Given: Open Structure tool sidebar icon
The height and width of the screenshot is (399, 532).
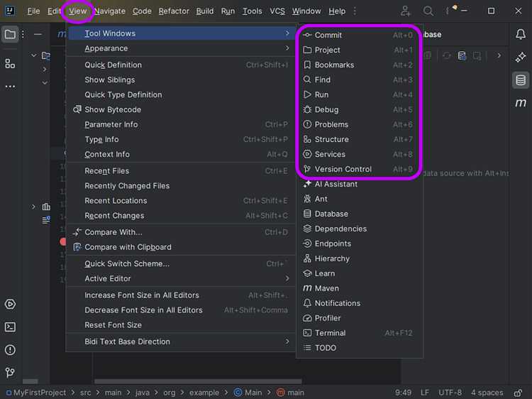Looking at the screenshot, I should click(10, 63).
